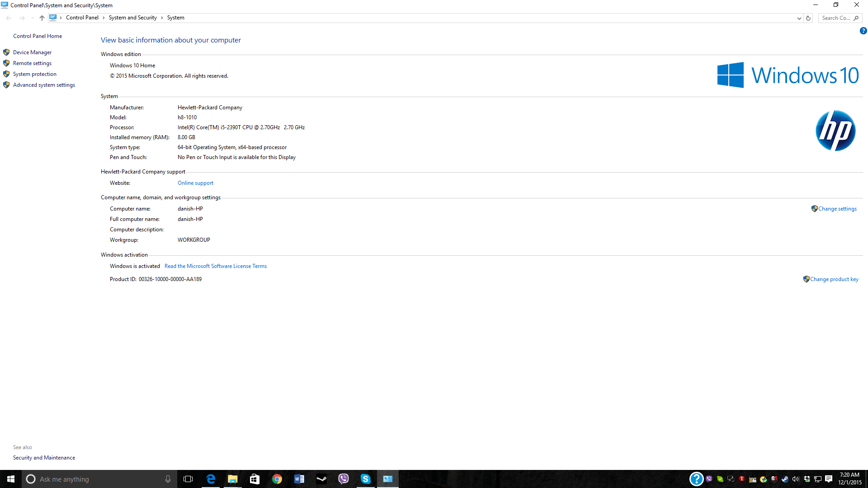The height and width of the screenshot is (488, 868).
Task: Expand the Control Panel breadcrumb chevron
Action: point(104,18)
